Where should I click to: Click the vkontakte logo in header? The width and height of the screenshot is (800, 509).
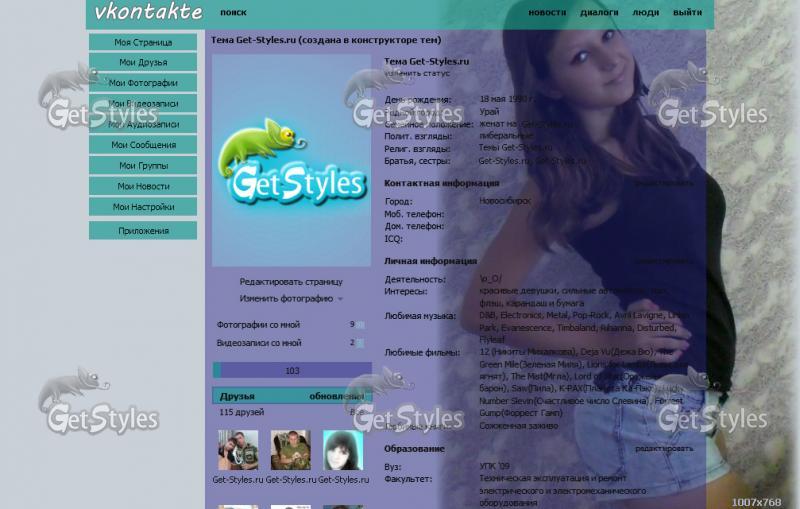click(148, 12)
